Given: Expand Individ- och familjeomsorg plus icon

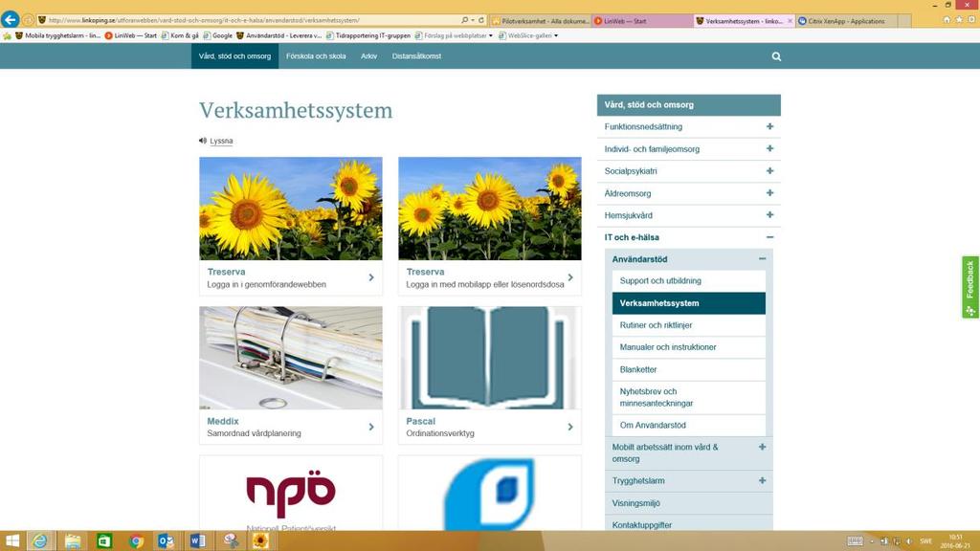Looking at the screenshot, I should click(770, 148).
